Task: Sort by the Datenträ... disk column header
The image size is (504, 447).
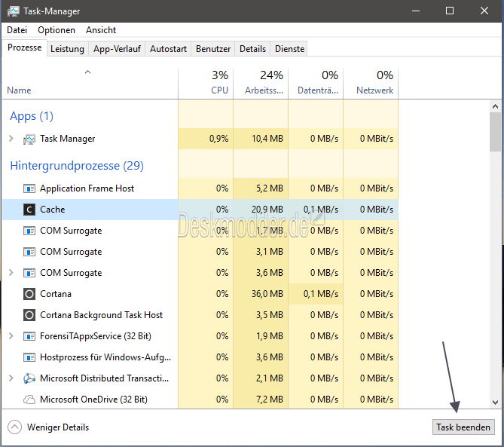Action: (316, 83)
